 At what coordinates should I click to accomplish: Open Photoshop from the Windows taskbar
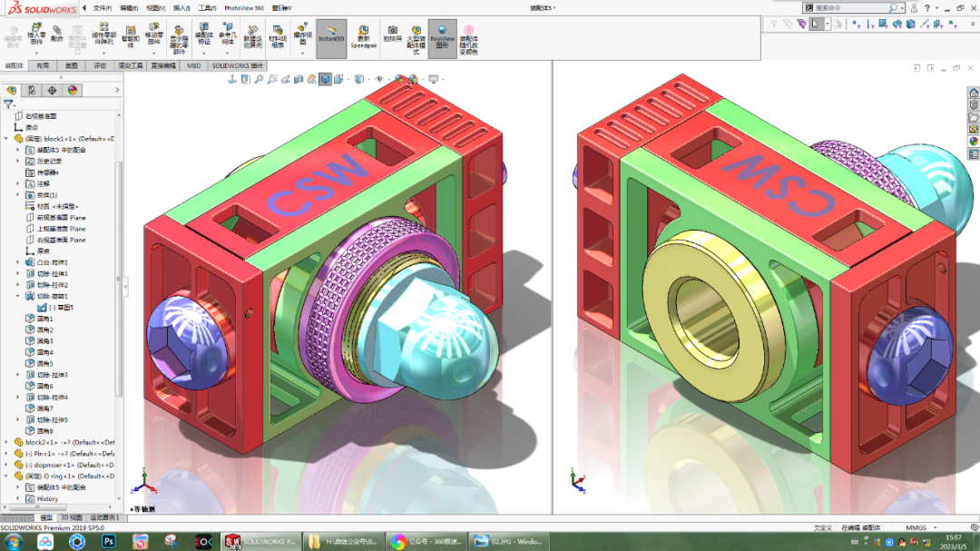tap(109, 543)
